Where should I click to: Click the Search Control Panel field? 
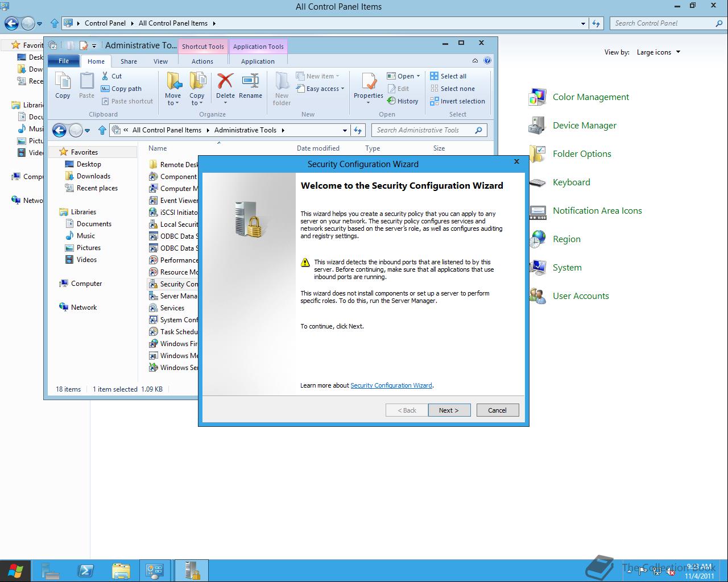coord(668,23)
